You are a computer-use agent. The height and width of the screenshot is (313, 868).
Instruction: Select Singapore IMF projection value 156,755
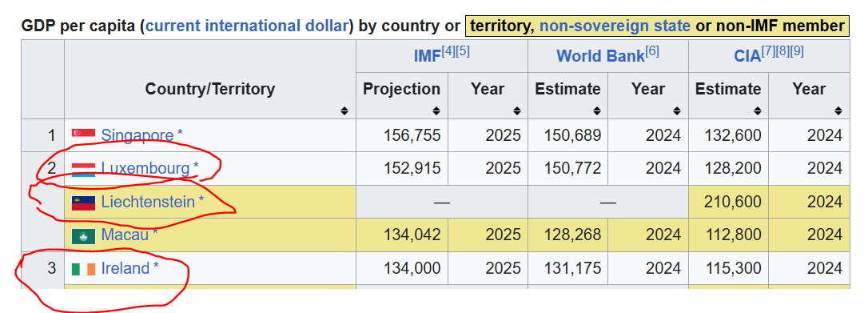(412, 135)
